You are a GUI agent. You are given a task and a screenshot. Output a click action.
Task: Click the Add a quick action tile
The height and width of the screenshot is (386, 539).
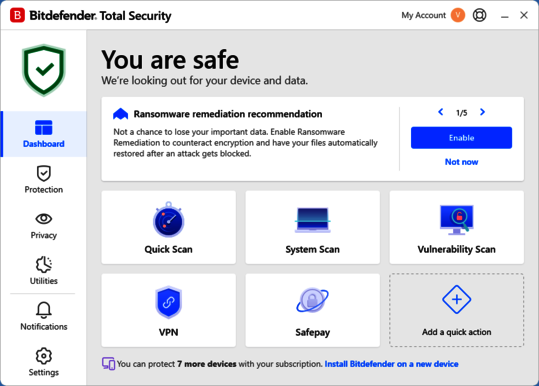(x=456, y=310)
